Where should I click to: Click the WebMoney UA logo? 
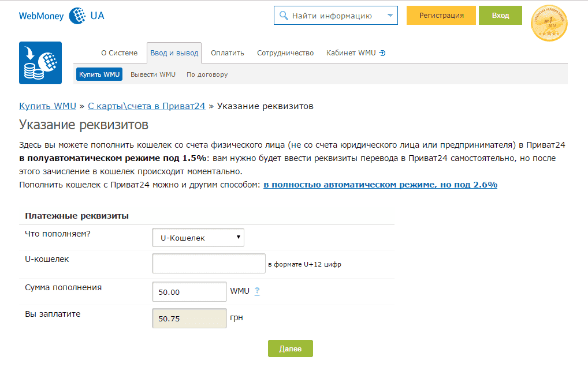point(62,16)
